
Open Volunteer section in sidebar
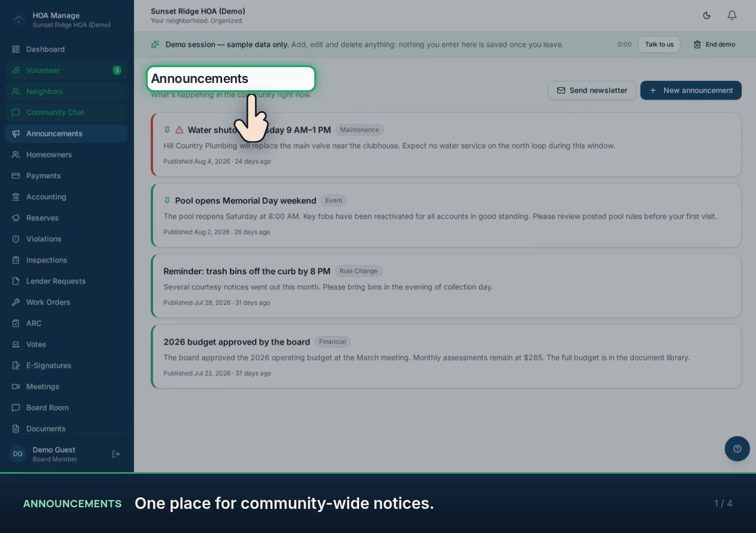[67, 70]
